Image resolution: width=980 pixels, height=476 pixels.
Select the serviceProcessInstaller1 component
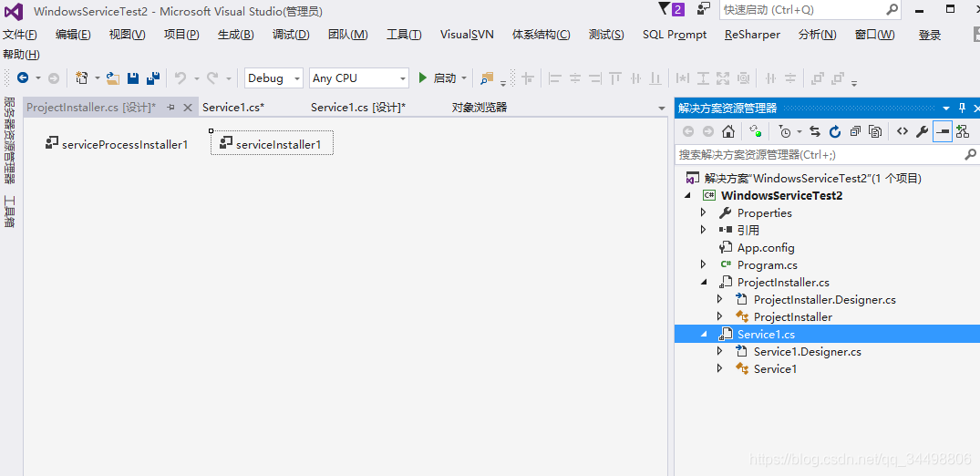[117, 144]
